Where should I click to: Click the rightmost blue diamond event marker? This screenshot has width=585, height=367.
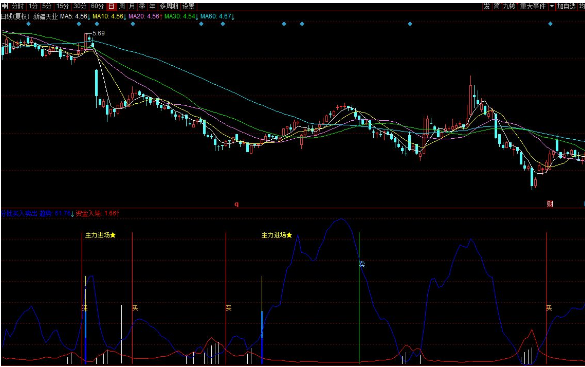click(x=550, y=24)
